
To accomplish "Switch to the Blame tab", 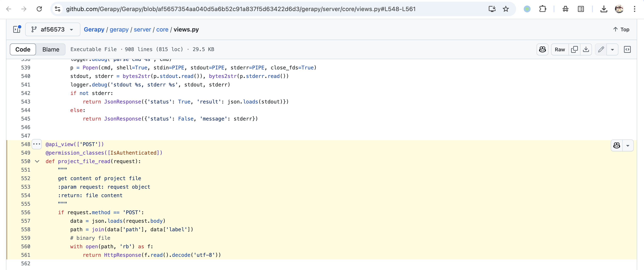I will click(x=51, y=49).
